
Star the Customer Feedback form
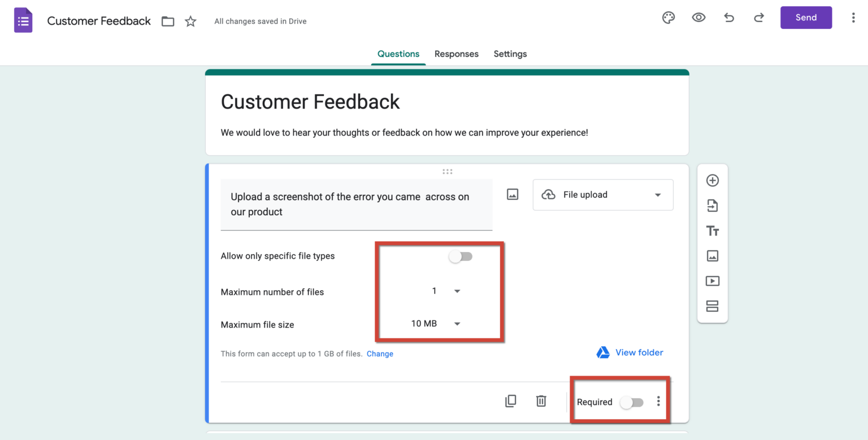pos(190,21)
